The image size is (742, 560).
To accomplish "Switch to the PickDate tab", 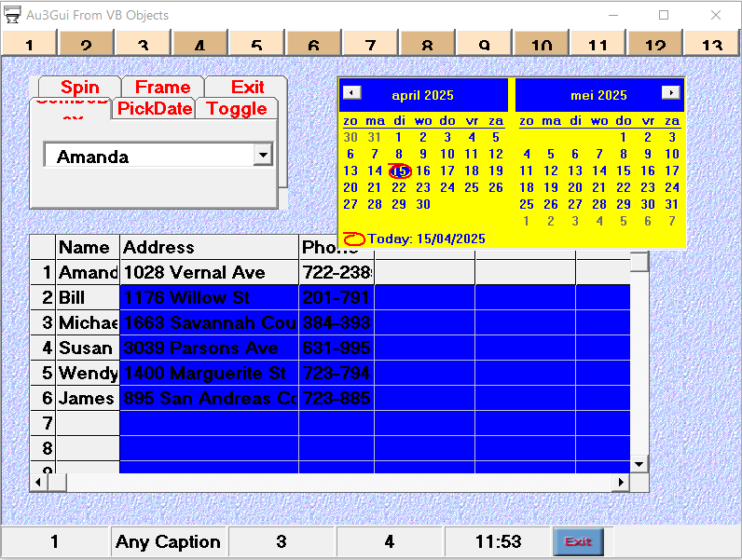I will pos(154,109).
